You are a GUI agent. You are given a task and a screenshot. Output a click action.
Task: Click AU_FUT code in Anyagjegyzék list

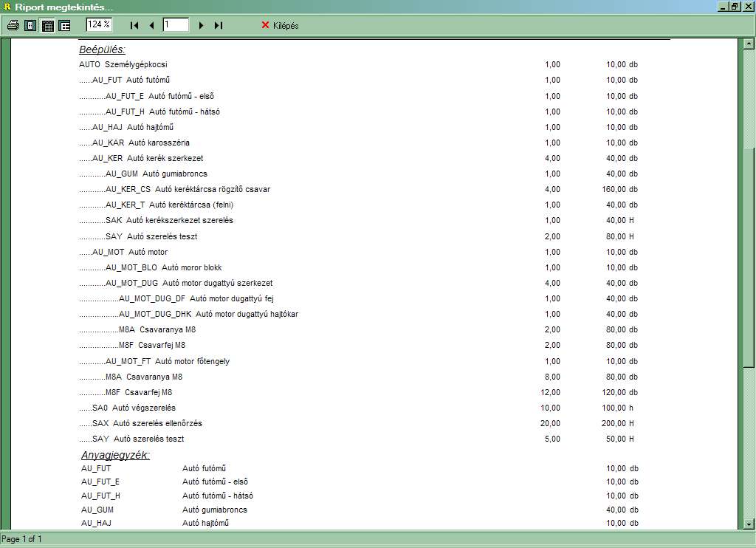tap(96, 468)
